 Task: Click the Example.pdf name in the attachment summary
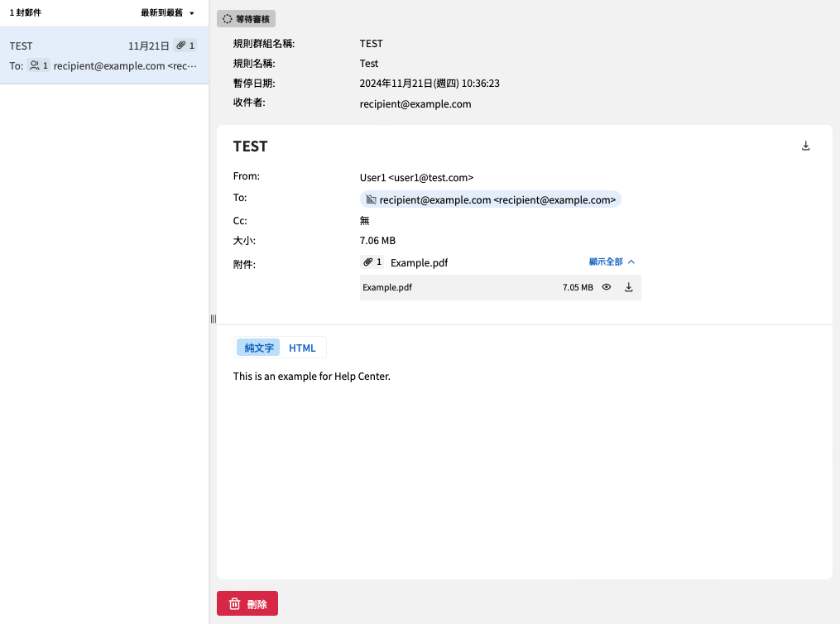point(419,263)
